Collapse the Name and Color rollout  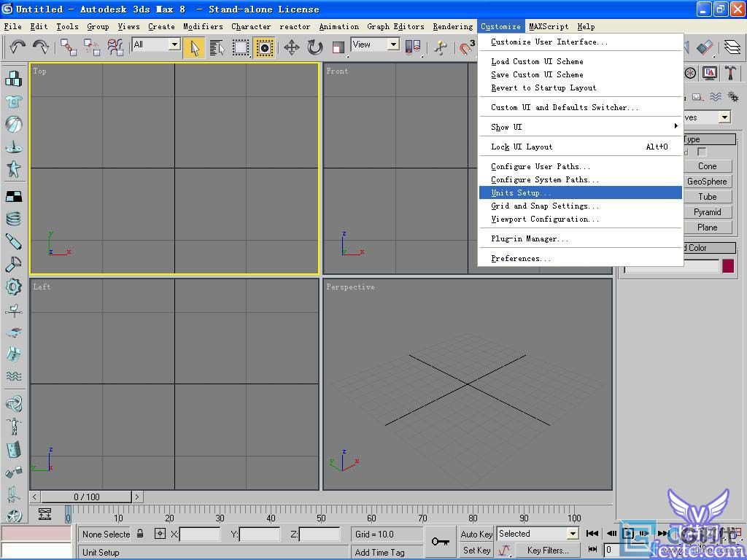point(710,248)
